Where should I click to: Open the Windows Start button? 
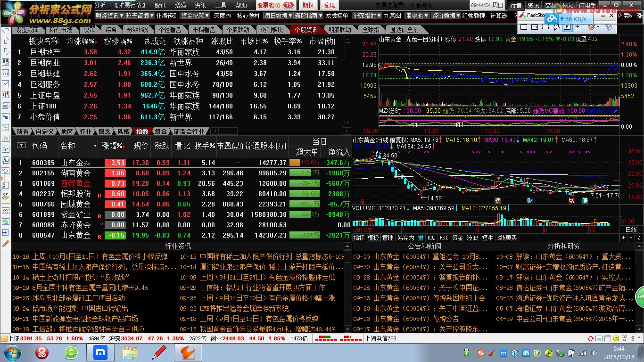pos(12,352)
